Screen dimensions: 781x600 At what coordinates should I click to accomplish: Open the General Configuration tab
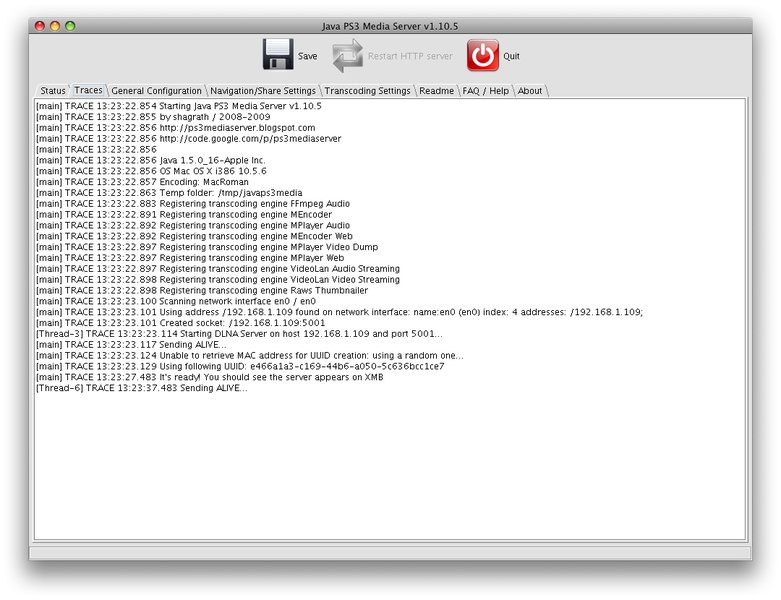(x=156, y=91)
